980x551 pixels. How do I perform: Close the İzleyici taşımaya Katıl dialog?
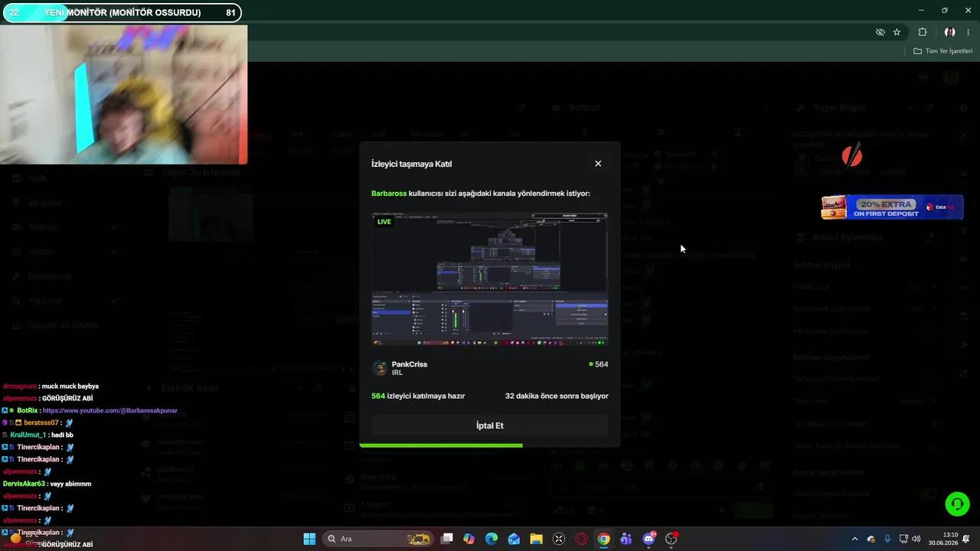598,164
